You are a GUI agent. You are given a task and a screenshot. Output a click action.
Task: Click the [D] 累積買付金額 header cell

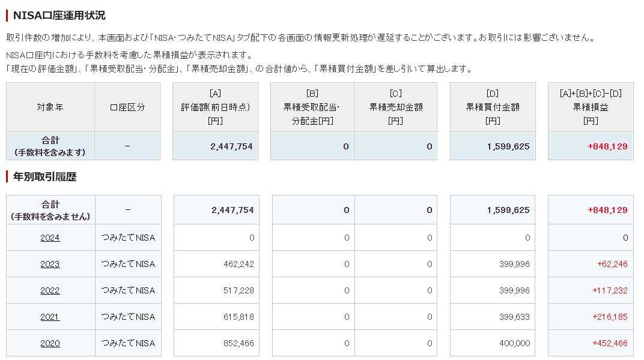(x=492, y=107)
